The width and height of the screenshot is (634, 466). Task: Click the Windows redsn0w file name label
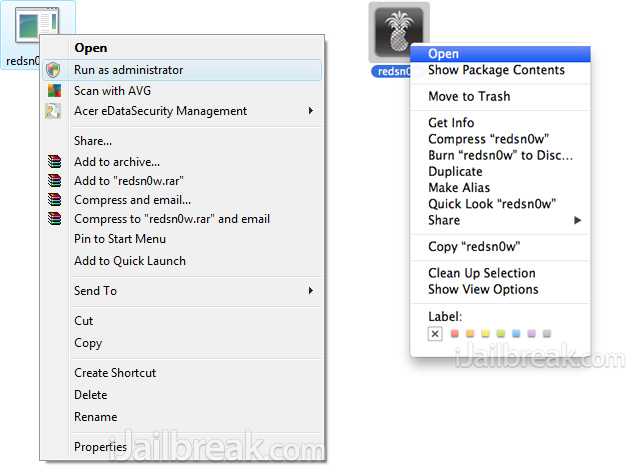coord(22,61)
